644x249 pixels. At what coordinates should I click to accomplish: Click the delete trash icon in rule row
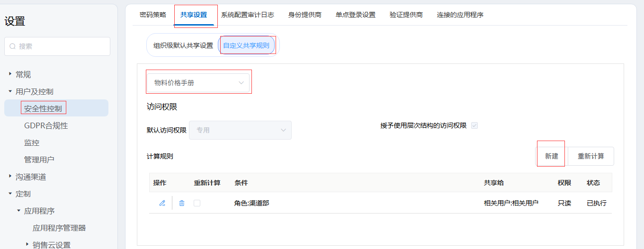point(182,203)
